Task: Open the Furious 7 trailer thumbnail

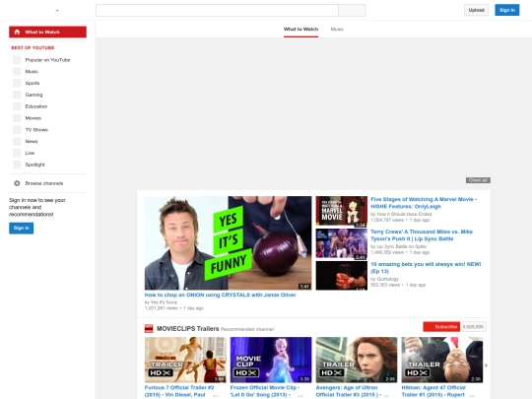Action: click(x=185, y=360)
